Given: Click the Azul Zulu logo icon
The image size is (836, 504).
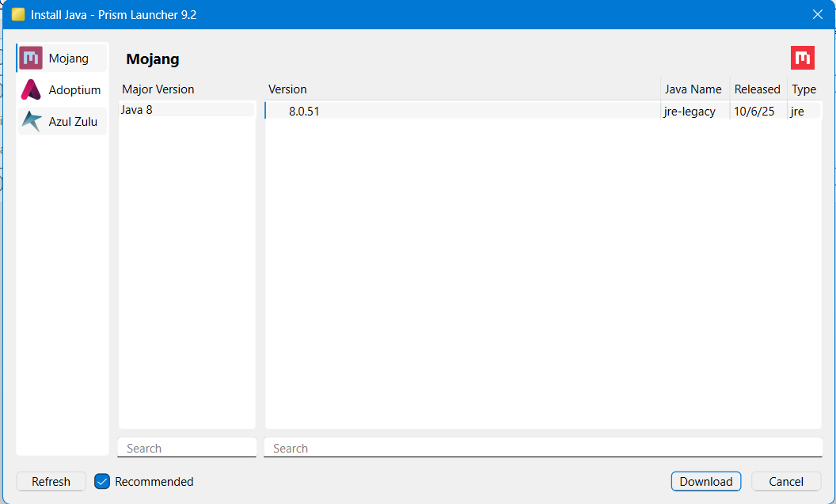Looking at the screenshot, I should pos(31,122).
